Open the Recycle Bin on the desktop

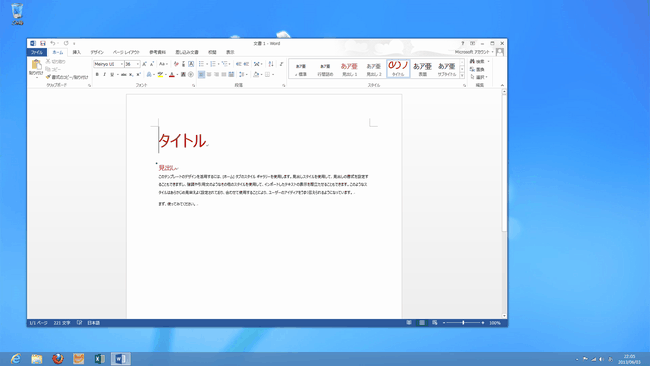click(x=17, y=14)
